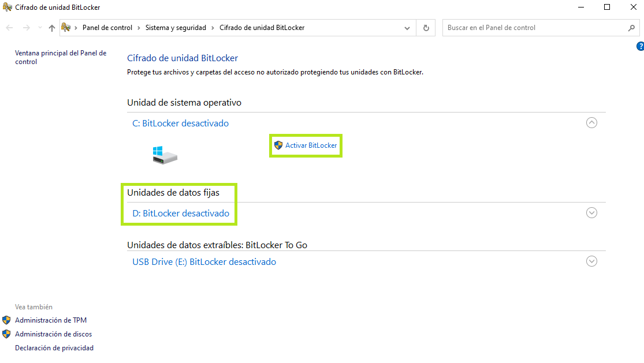
Task: Click the search magnifier icon
Action: 631,28
